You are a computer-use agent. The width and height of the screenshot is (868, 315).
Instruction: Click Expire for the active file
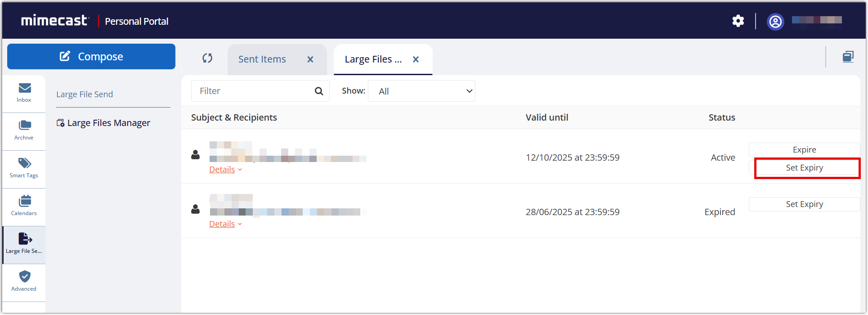pyautogui.click(x=804, y=150)
